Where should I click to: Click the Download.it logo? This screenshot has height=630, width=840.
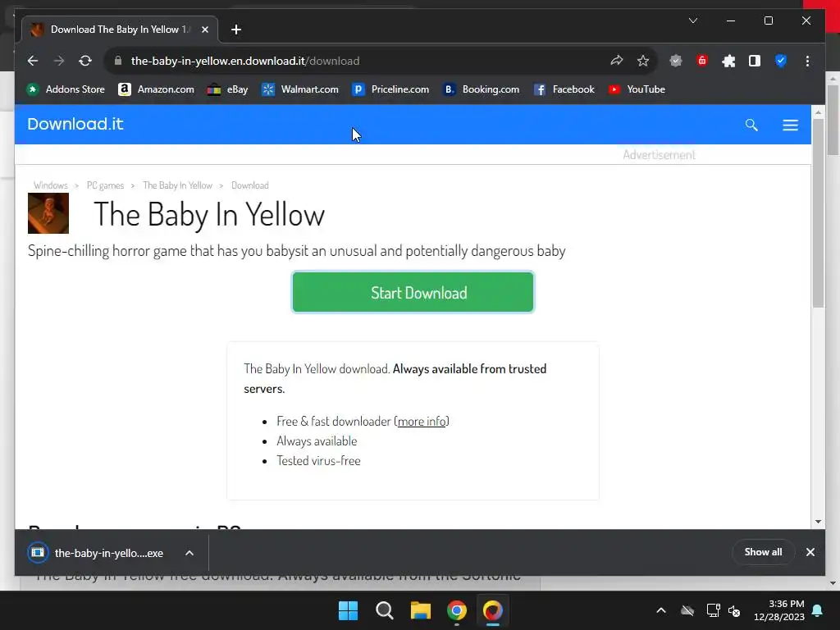75,125
